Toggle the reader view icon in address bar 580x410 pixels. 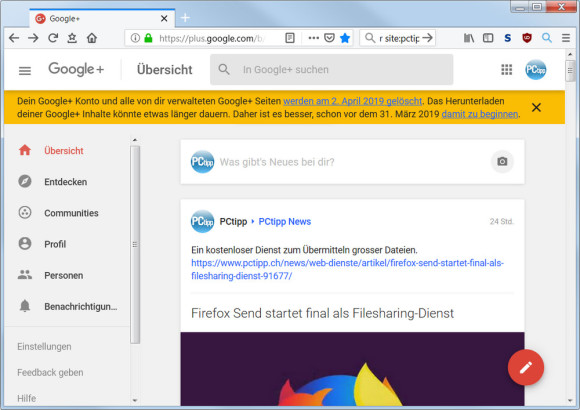(x=290, y=38)
